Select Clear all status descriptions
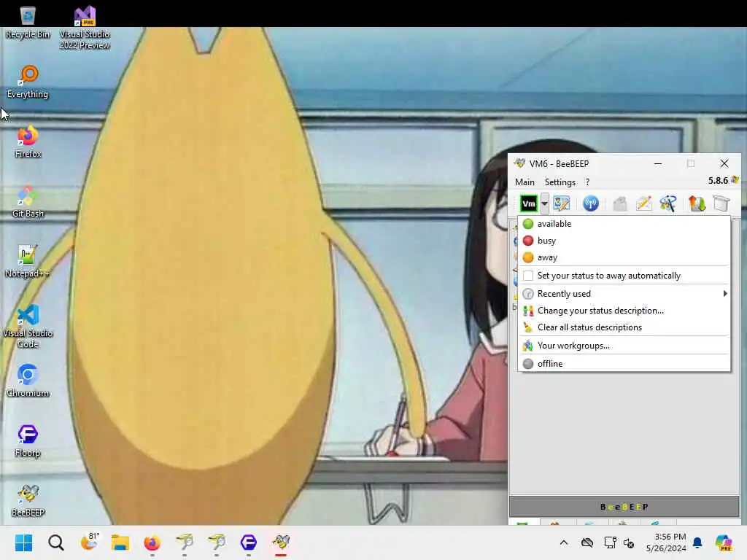Screen dimensions: 747x560 624,327
